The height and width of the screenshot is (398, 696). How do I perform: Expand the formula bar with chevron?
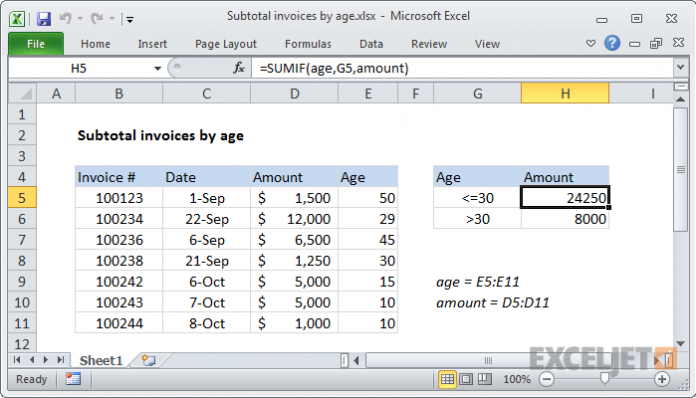[680, 68]
